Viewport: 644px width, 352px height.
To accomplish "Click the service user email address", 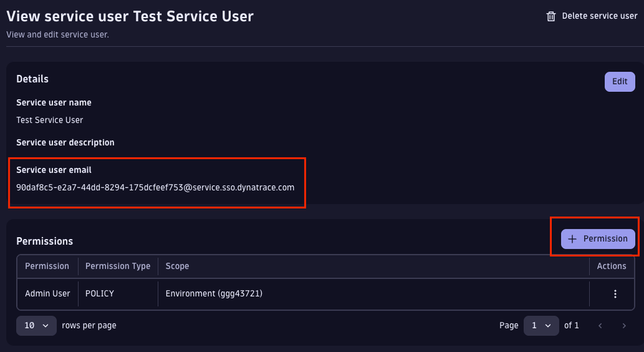I will coord(156,187).
